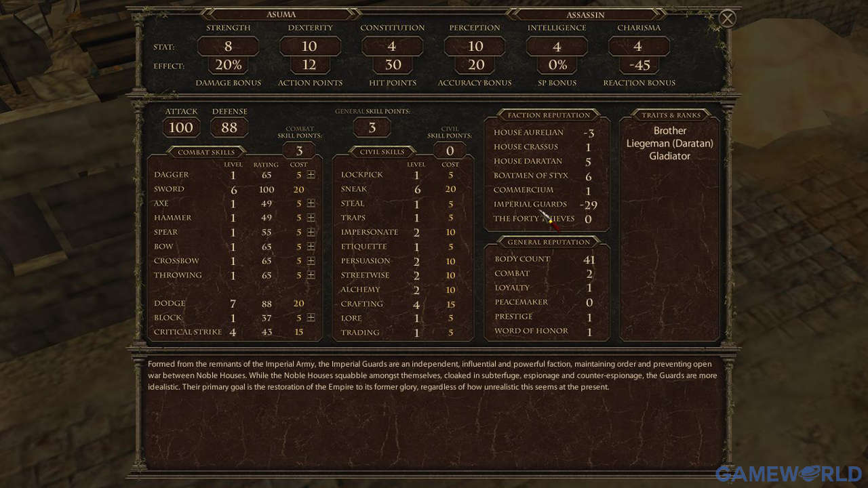The height and width of the screenshot is (488, 868).
Task: Add a level to Hammer skill
Action: (x=311, y=218)
